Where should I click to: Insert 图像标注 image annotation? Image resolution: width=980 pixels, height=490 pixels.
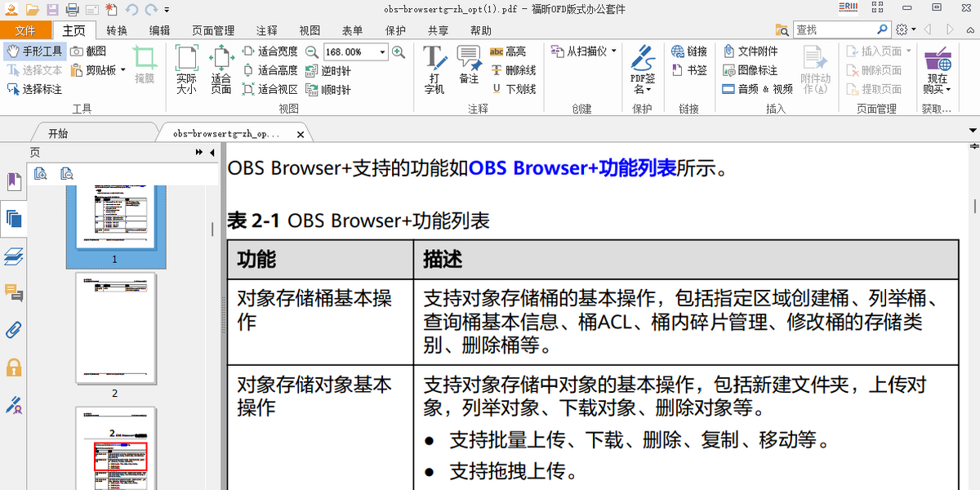tap(751, 70)
